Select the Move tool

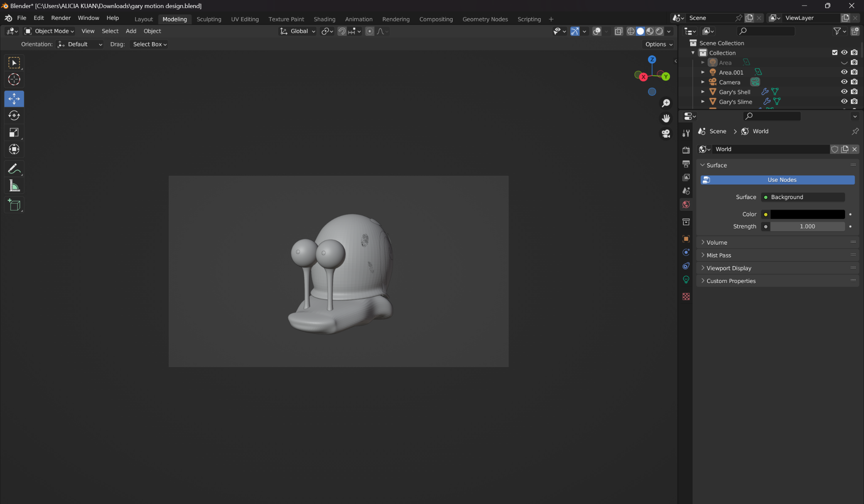(14, 99)
